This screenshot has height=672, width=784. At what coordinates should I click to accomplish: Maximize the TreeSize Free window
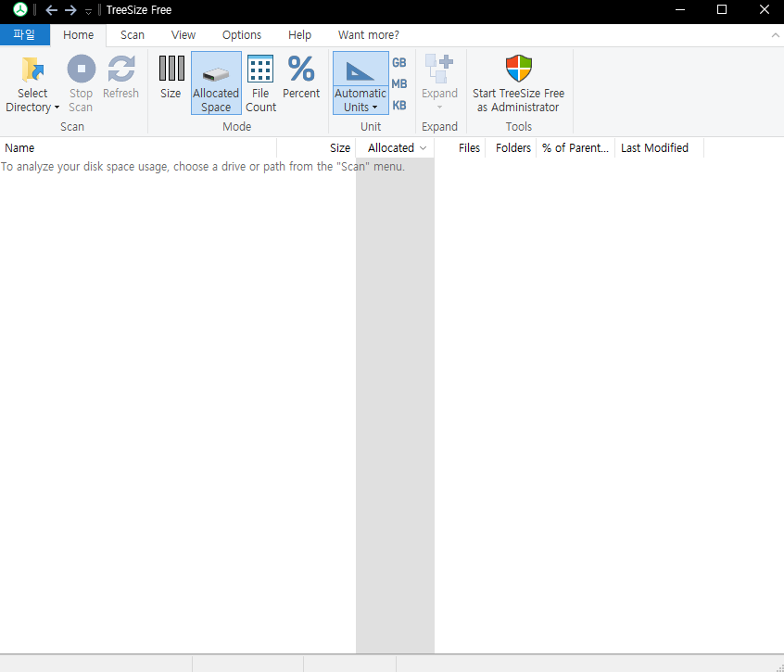coord(722,9)
